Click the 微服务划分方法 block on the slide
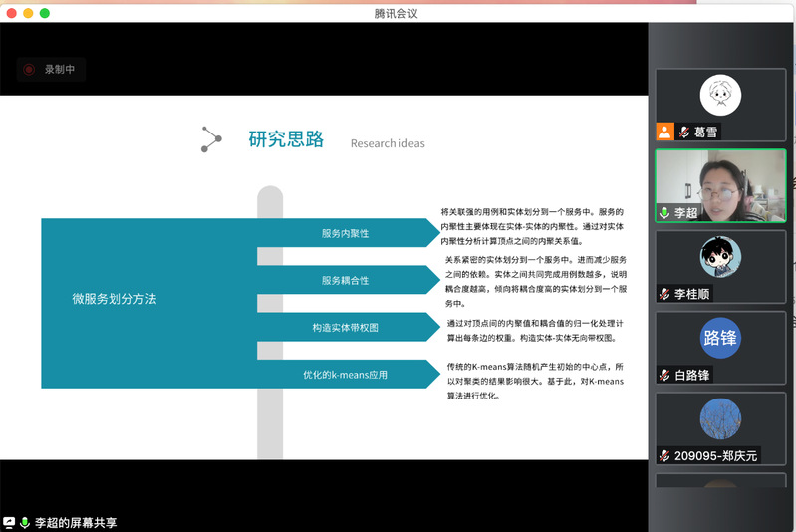The height and width of the screenshot is (532, 796). [115, 298]
